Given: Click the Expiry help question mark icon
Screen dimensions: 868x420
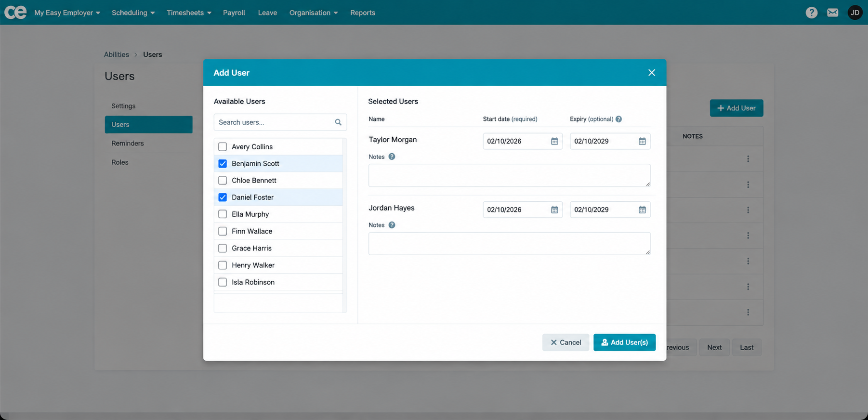Looking at the screenshot, I should (618, 119).
